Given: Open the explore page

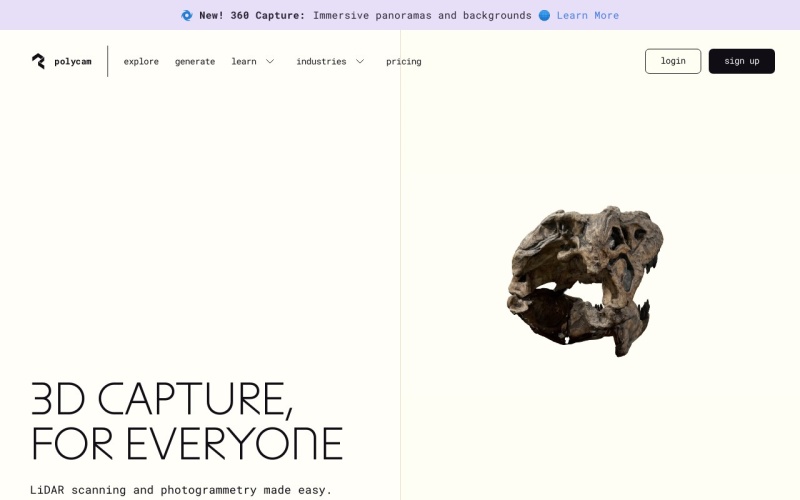Looking at the screenshot, I should point(141,61).
